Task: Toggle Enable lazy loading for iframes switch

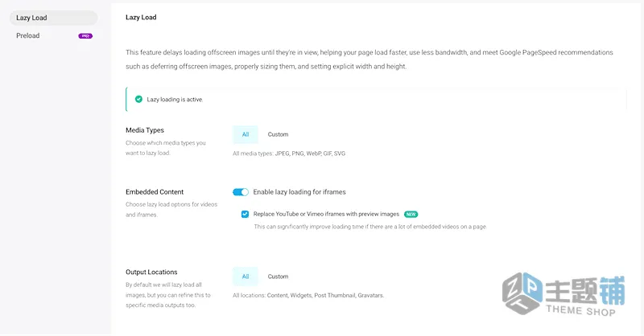Action: [241, 192]
